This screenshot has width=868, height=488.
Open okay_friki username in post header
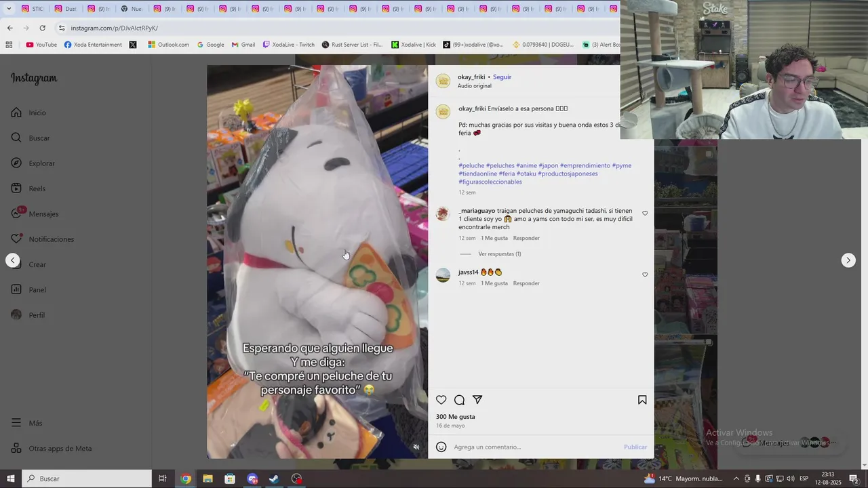coord(471,77)
